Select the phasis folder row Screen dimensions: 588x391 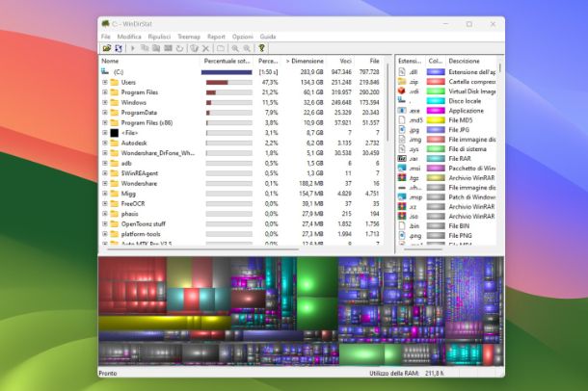[242, 214]
